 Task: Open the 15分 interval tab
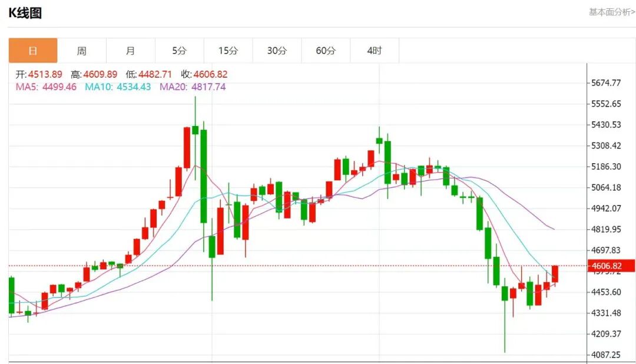228,51
